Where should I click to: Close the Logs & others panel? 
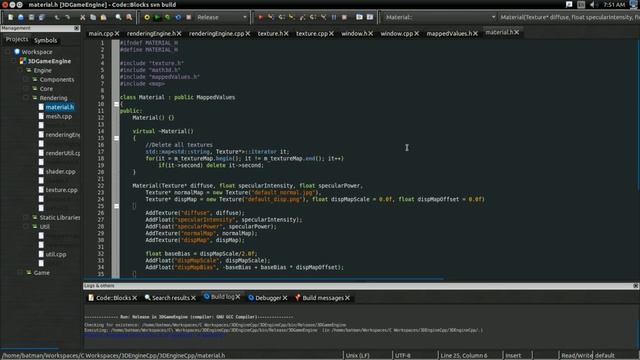636,286
